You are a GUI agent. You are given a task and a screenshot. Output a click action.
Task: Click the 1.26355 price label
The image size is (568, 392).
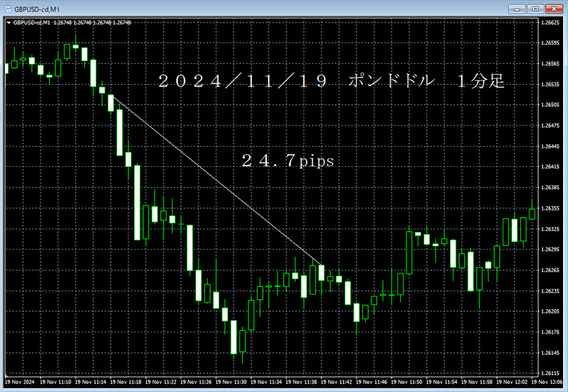[x=550, y=208]
